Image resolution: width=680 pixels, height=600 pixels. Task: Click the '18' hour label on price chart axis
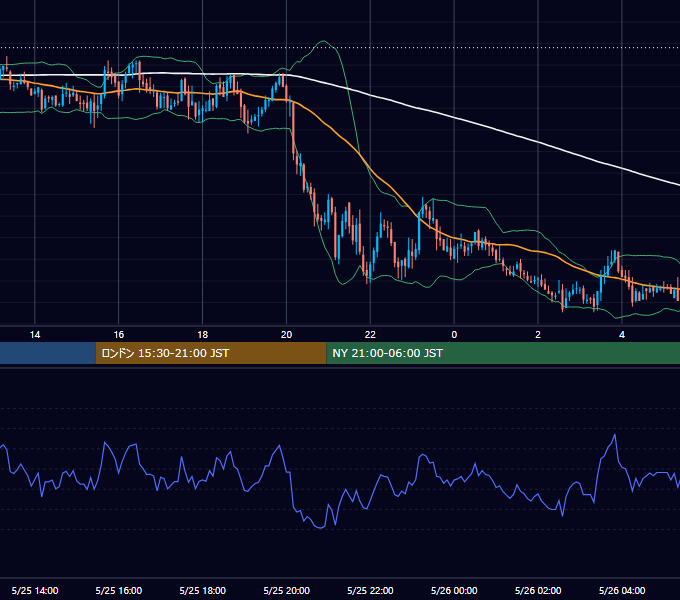click(203, 335)
